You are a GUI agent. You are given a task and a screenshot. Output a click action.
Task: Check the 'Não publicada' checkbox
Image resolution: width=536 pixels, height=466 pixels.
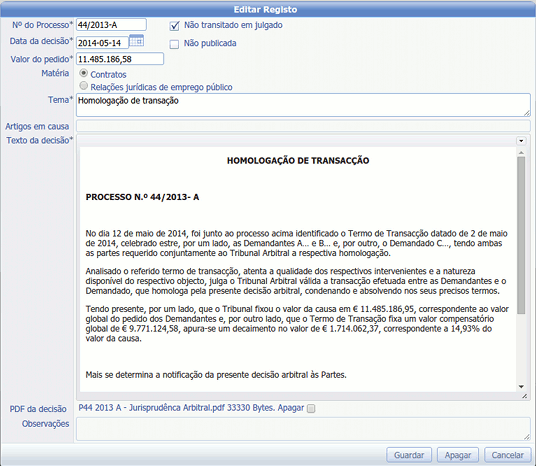(174, 44)
